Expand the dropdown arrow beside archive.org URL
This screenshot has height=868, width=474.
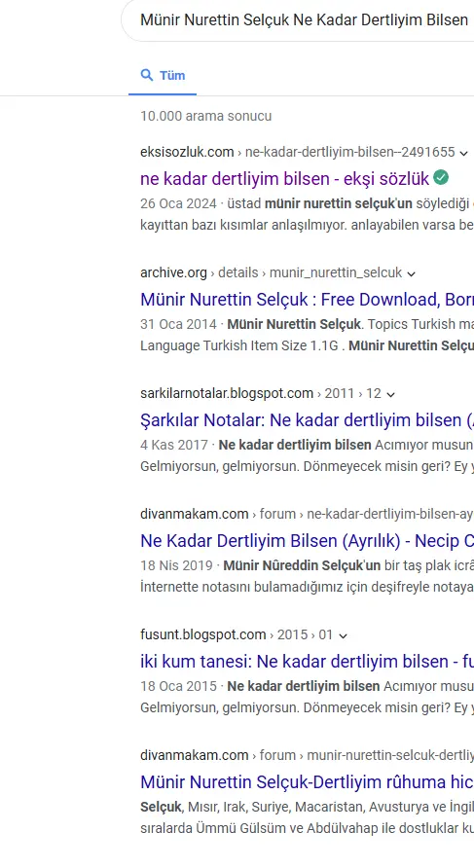pyautogui.click(x=411, y=273)
